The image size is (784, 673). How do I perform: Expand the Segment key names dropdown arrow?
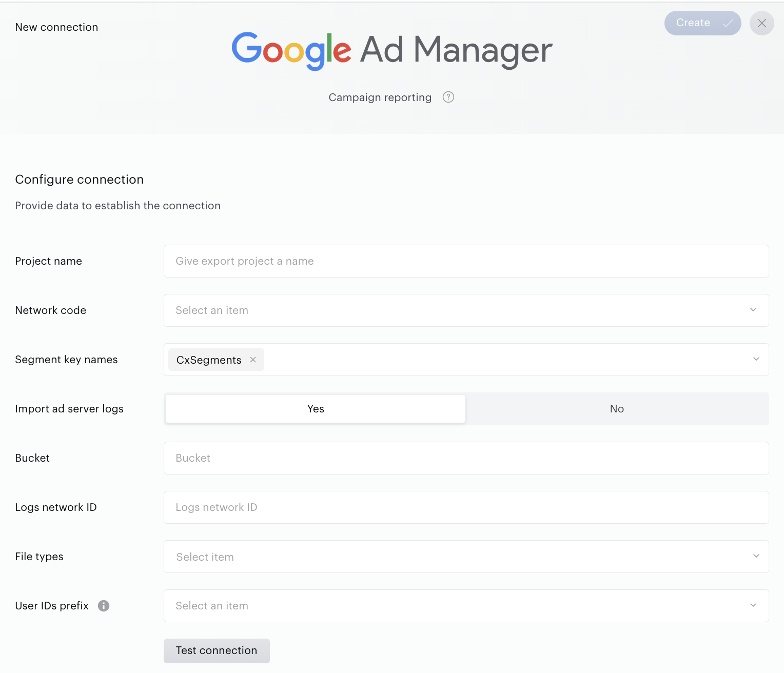pos(756,359)
